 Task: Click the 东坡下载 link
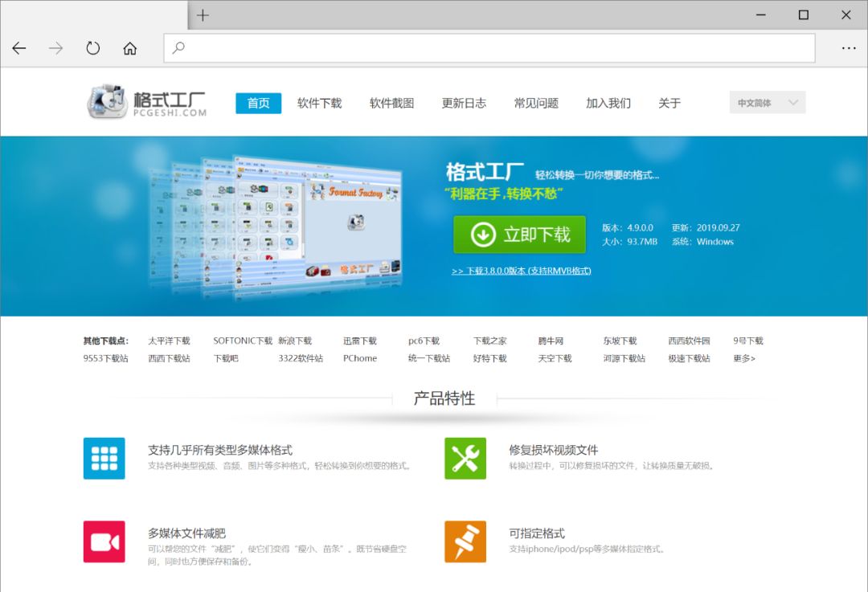[x=620, y=341]
